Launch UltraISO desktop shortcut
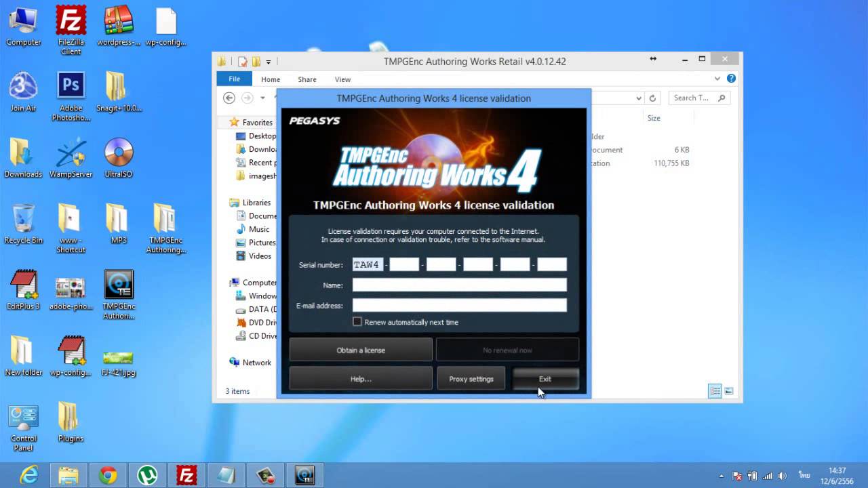 tap(119, 158)
